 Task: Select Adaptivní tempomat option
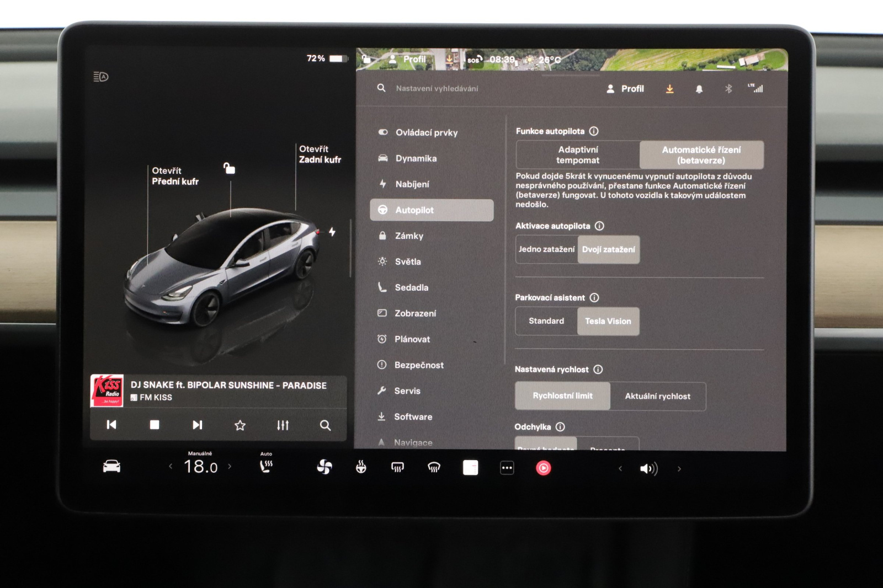[x=578, y=155]
